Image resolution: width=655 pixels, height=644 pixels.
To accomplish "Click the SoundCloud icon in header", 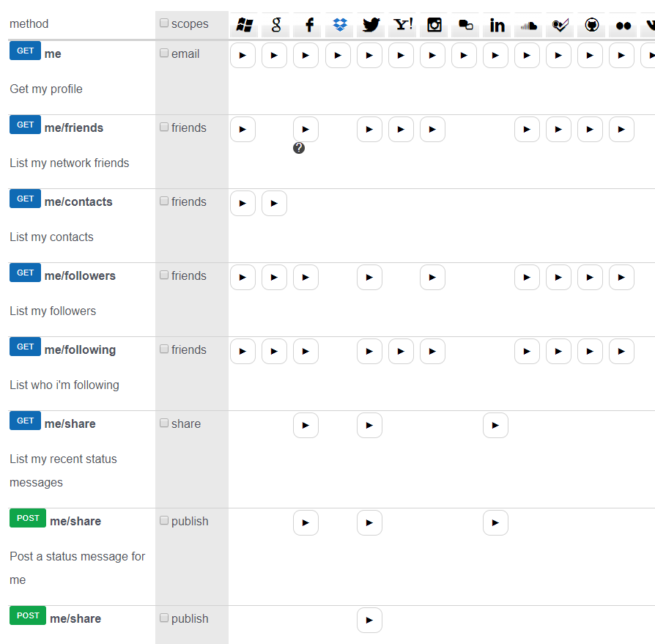I will (x=528, y=25).
